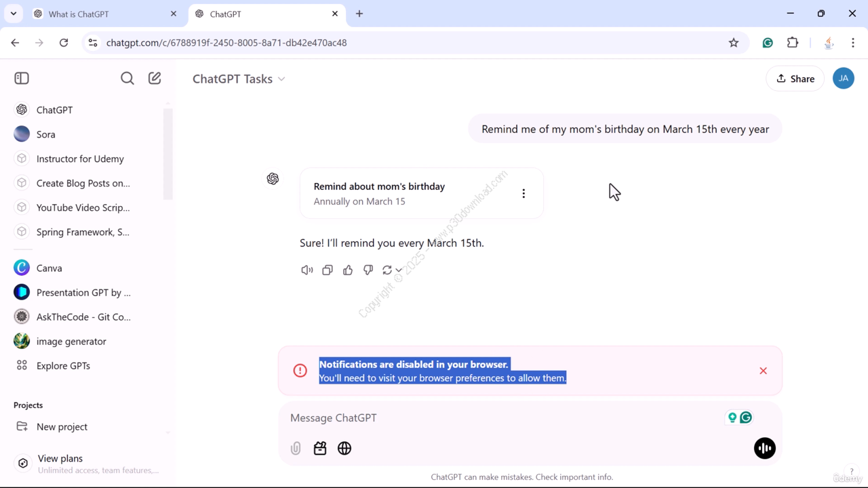The width and height of the screenshot is (868, 488).
Task: Click the user message about mom's birthday
Action: click(x=625, y=129)
